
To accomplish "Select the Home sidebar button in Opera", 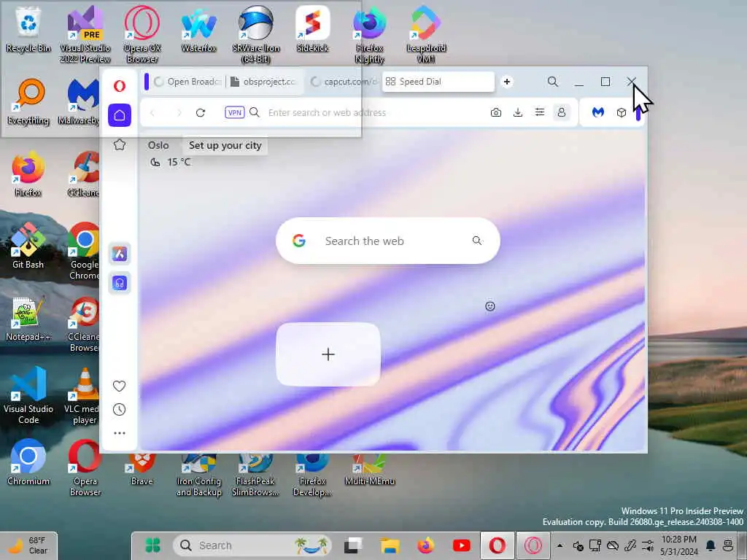I will pyautogui.click(x=120, y=114).
